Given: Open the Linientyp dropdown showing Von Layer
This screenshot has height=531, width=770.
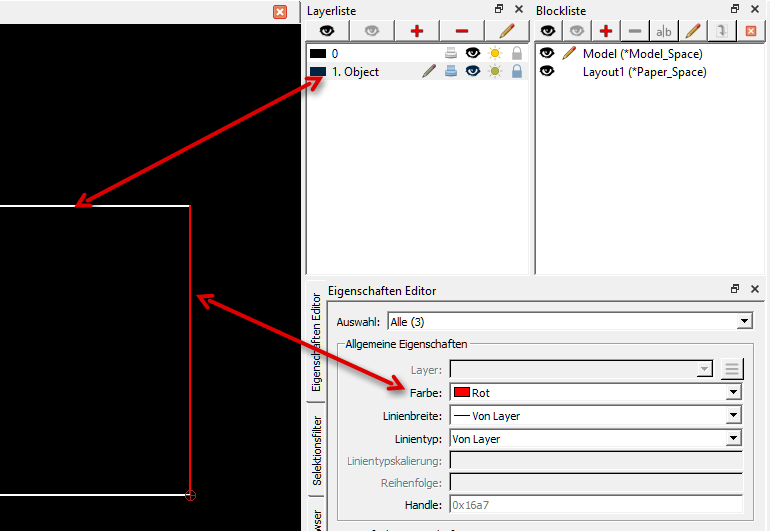Looking at the screenshot, I should tap(596, 439).
